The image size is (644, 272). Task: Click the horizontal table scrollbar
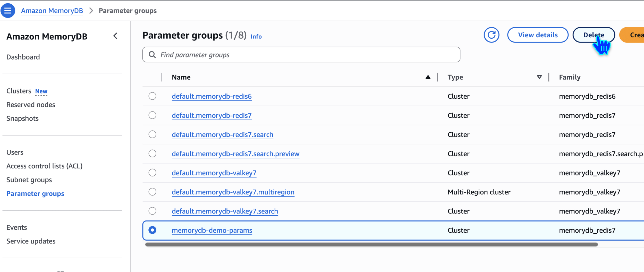click(x=371, y=244)
